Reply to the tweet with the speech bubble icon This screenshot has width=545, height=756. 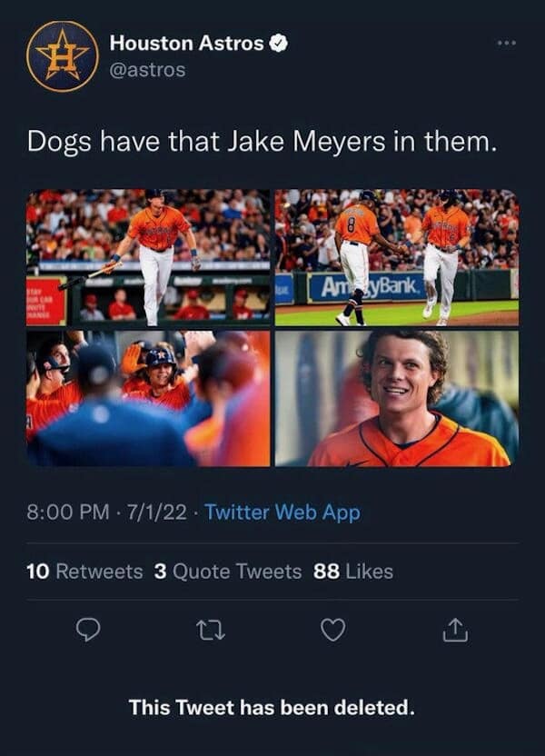click(x=87, y=629)
